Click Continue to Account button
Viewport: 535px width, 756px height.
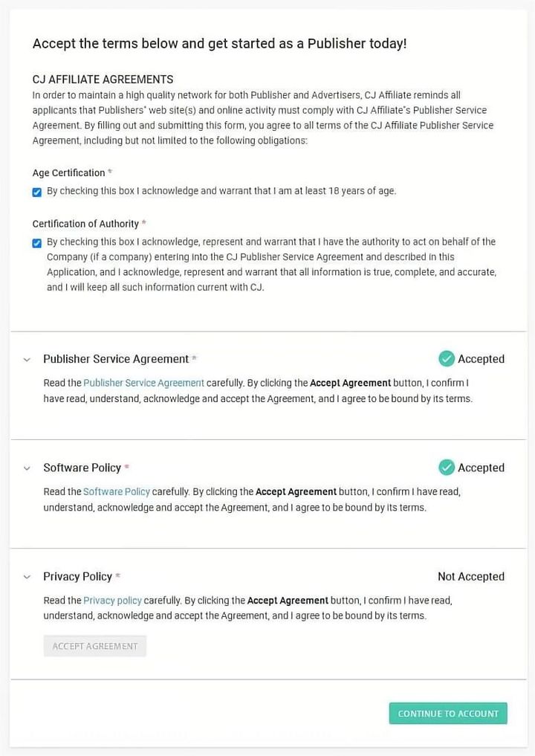[x=448, y=714]
